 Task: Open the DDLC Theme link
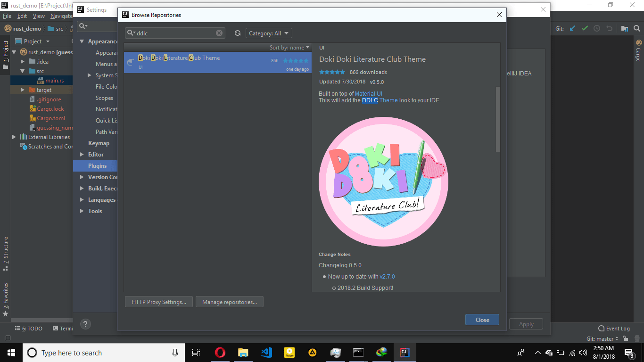coord(380,100)
